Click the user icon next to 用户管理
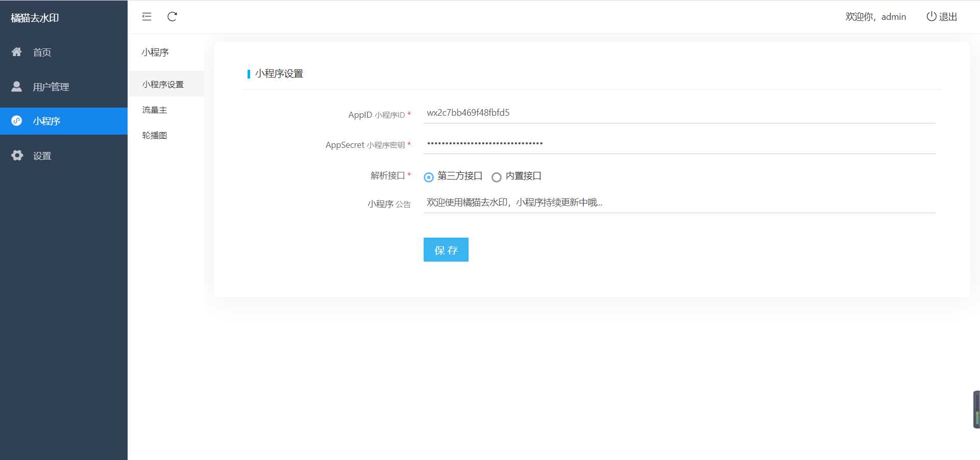980x460 pixels. pyautogui.click(x=16, y=86)
